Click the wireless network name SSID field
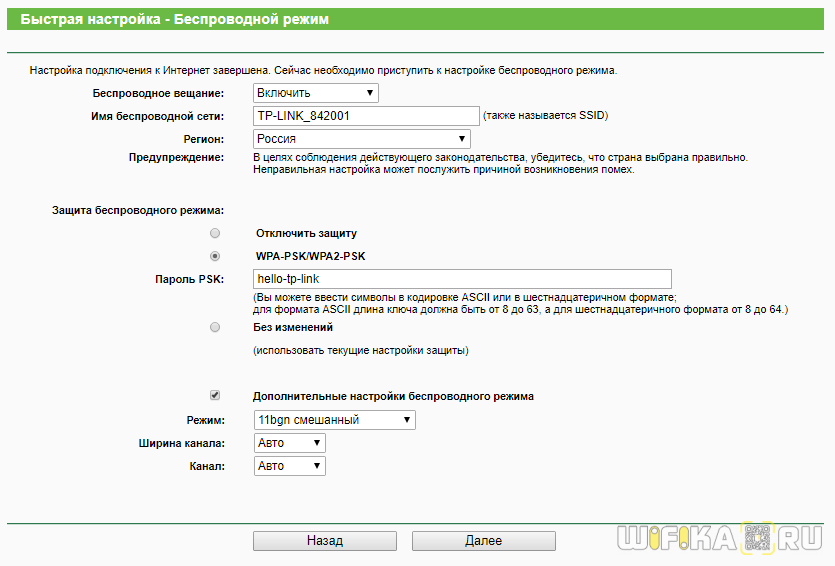Image resolution: width=835 pixels, height=566 pixels. pyautogui.click(x=366, y=116)
